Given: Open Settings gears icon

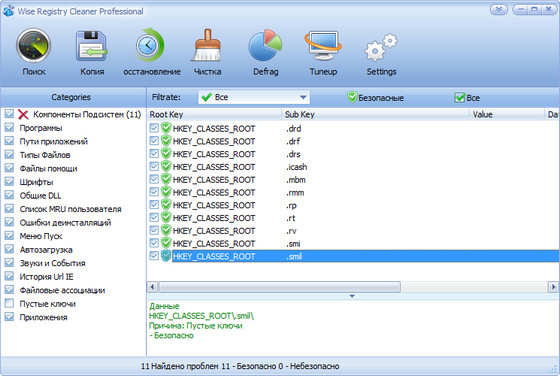Looking at the screenshot, I should tap(381, 47).
